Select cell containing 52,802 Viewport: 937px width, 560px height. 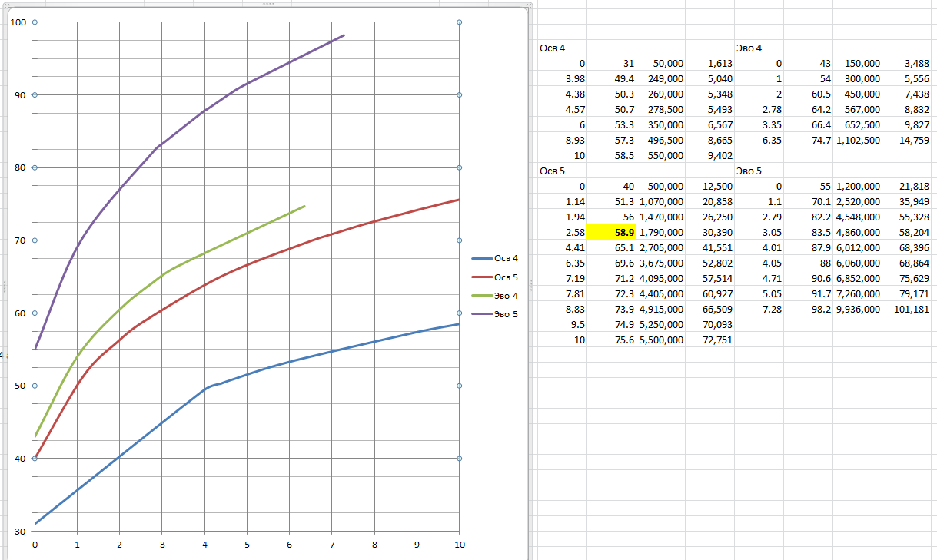coord(709,263)
